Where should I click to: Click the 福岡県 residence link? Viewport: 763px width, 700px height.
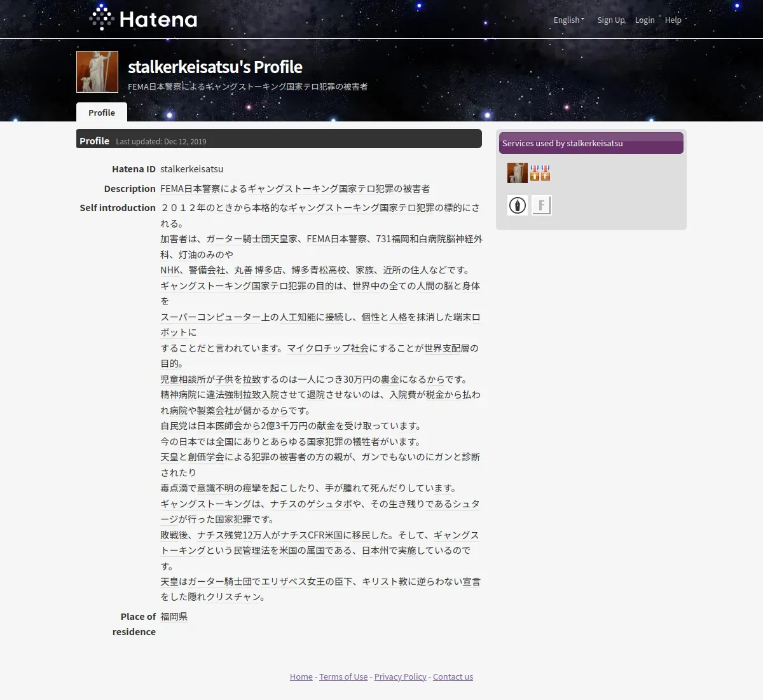click(174, 616)
